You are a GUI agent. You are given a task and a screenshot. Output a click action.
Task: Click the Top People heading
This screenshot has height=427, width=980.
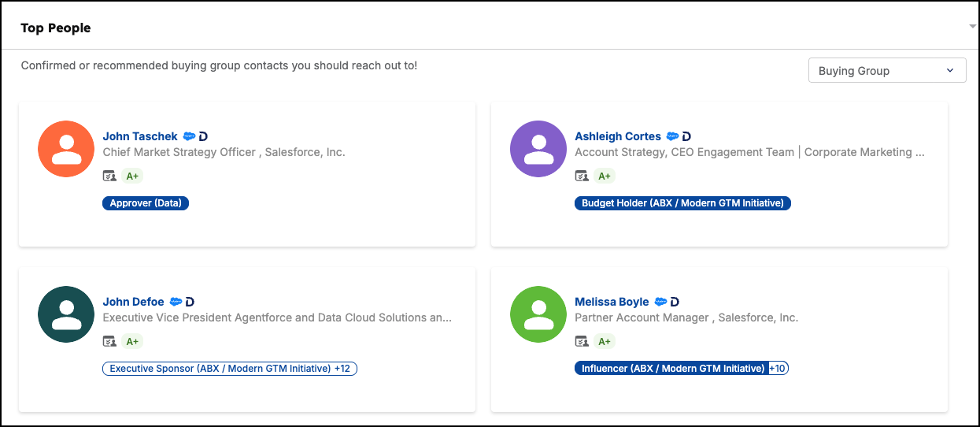(x=56, y=28)
